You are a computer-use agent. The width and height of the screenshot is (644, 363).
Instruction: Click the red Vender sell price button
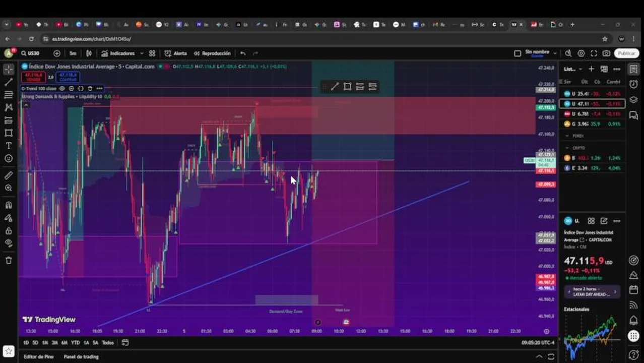tap(33, 77)
